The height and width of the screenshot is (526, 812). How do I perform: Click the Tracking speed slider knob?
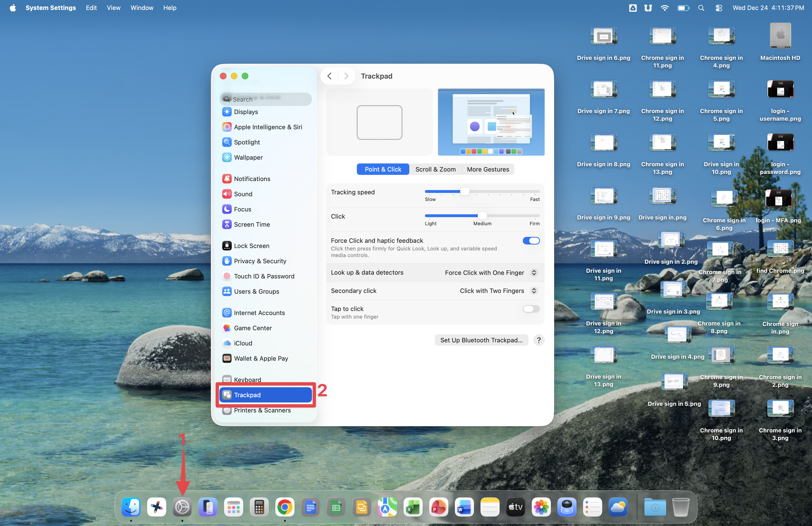[465, 192]
